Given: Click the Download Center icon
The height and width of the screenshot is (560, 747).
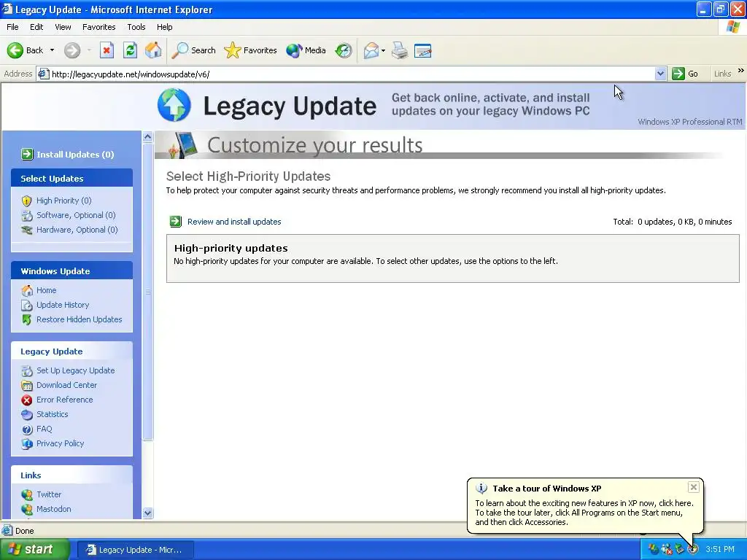Looking at the screenshot, I should [27, 385].
